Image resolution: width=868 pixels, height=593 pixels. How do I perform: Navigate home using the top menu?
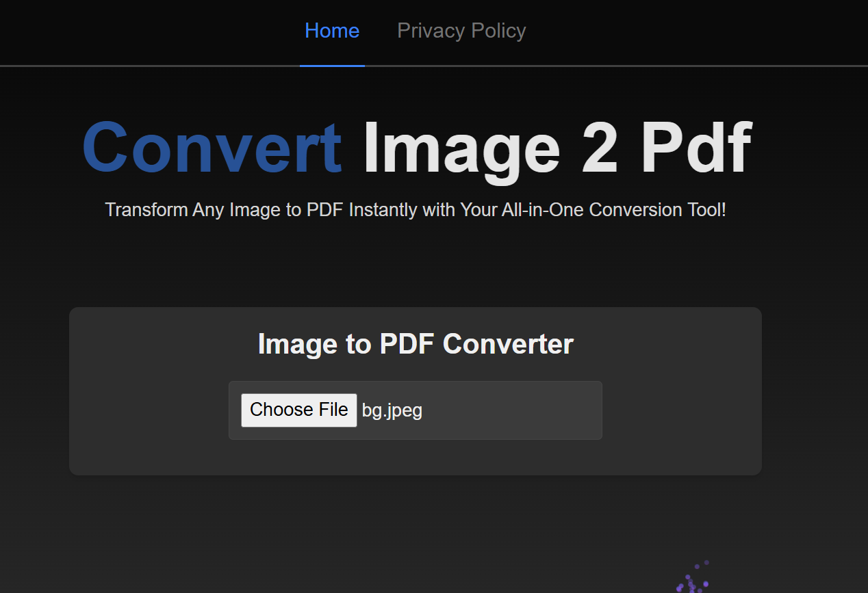[332, 30]
